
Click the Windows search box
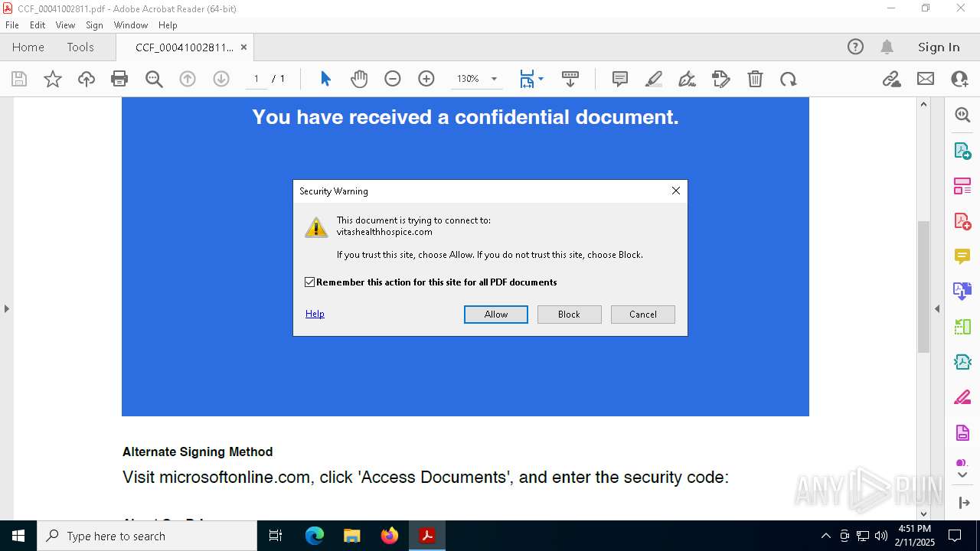click(x=147, y=536)
